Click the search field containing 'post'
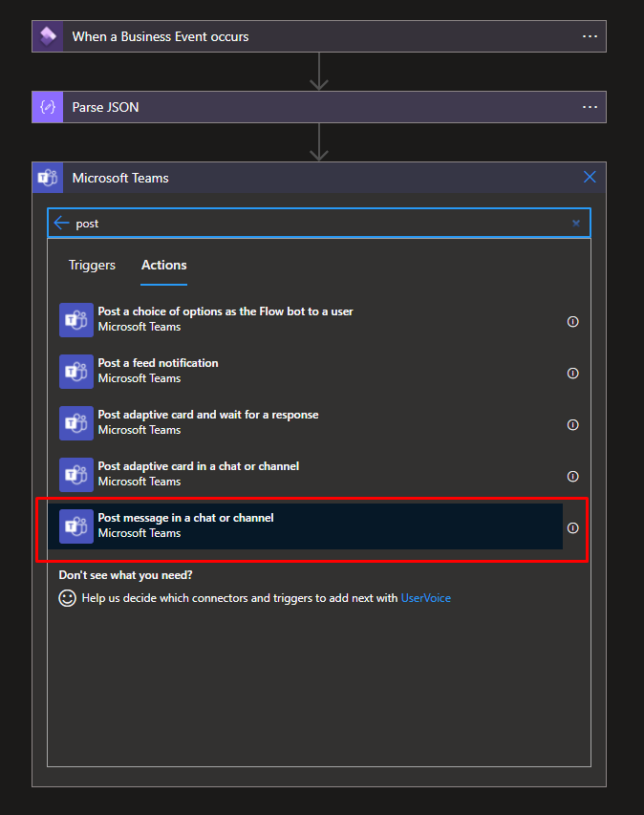Screen dimensions: 644x815 point(315,223)
